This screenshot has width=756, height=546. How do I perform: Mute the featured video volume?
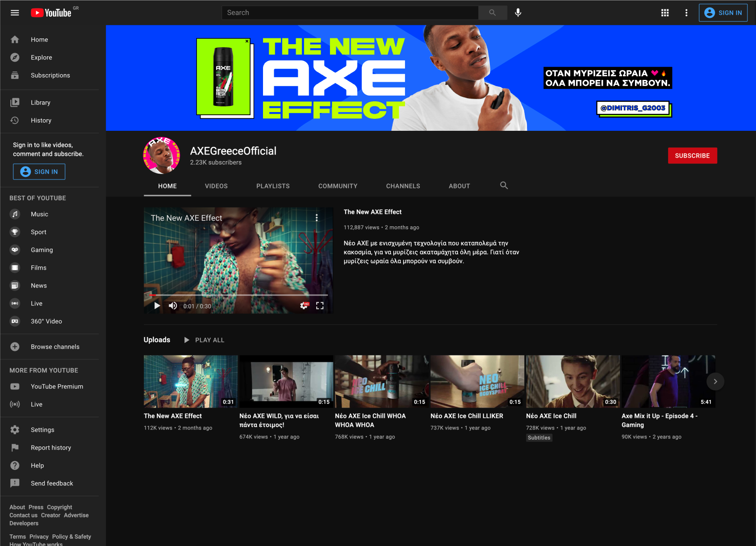[x=173, y=306]
